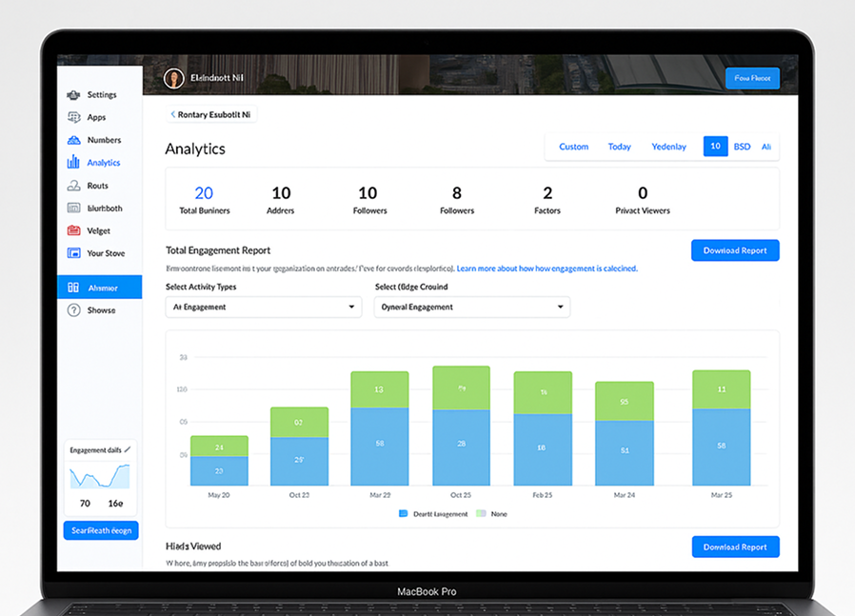Image resolution: width=855 pixels, height=616 pixels.
Task: Switch date range to Today
Action: point(620,147)
